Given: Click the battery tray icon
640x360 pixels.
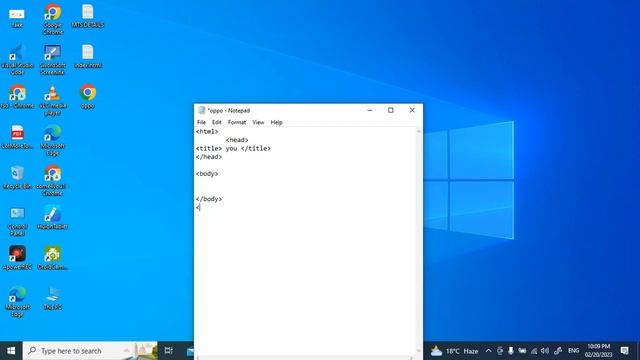Looking at the screenshot, I should pos(522,351).
